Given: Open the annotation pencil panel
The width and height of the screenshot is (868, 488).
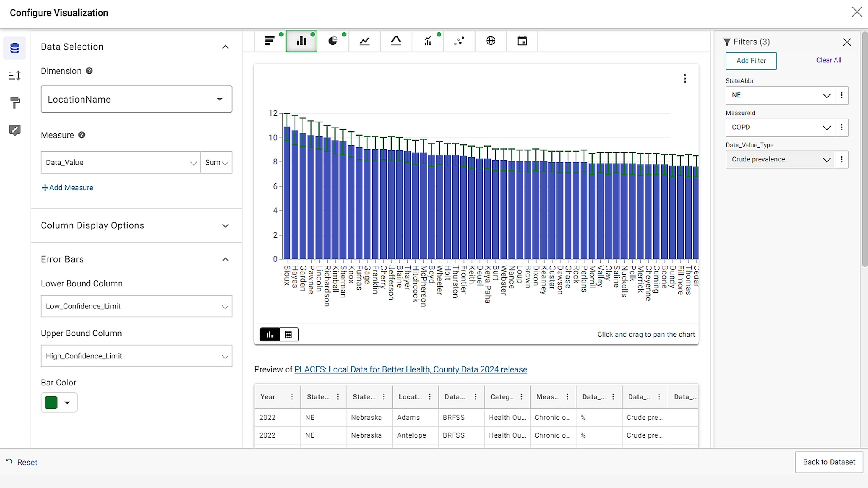Looking at the screenshot, I should click(x=15, y=130).
